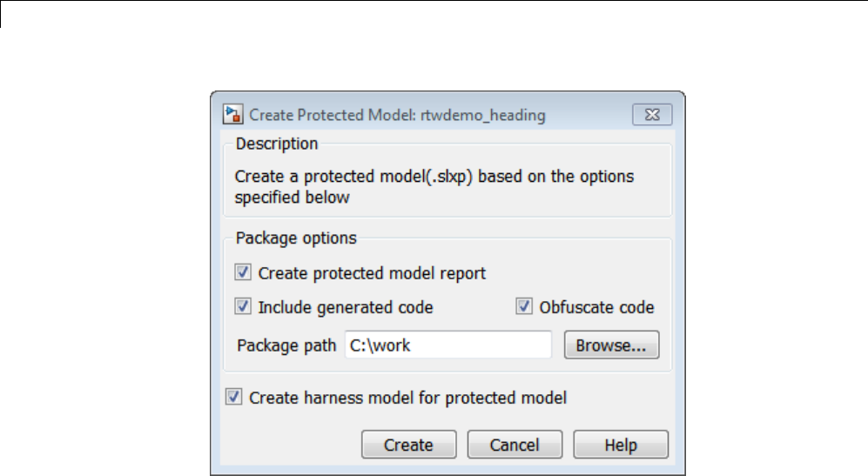Click the Package path text field
Screen dimensions: 868x476
pyautogui.click(x=447, y=345)
